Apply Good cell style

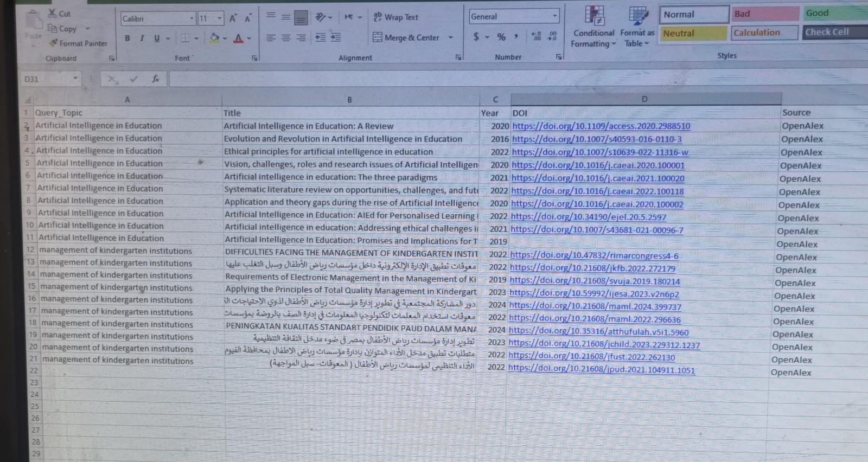835,13
